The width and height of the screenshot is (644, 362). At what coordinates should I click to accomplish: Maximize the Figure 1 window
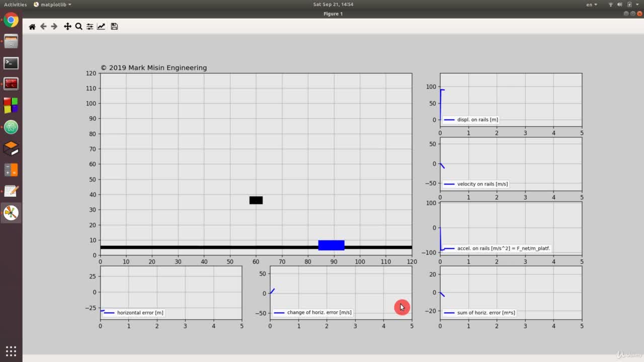[632, 14]
